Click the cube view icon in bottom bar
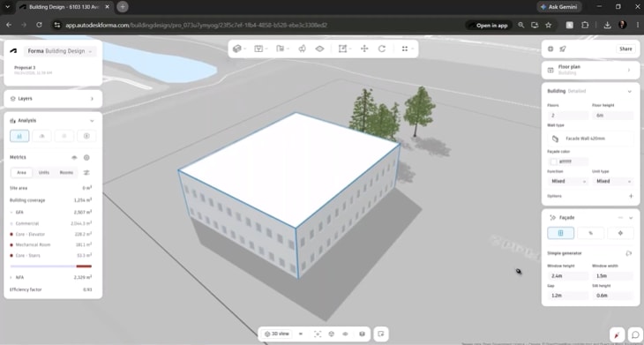Screen dimensions: 644x345 332,334
